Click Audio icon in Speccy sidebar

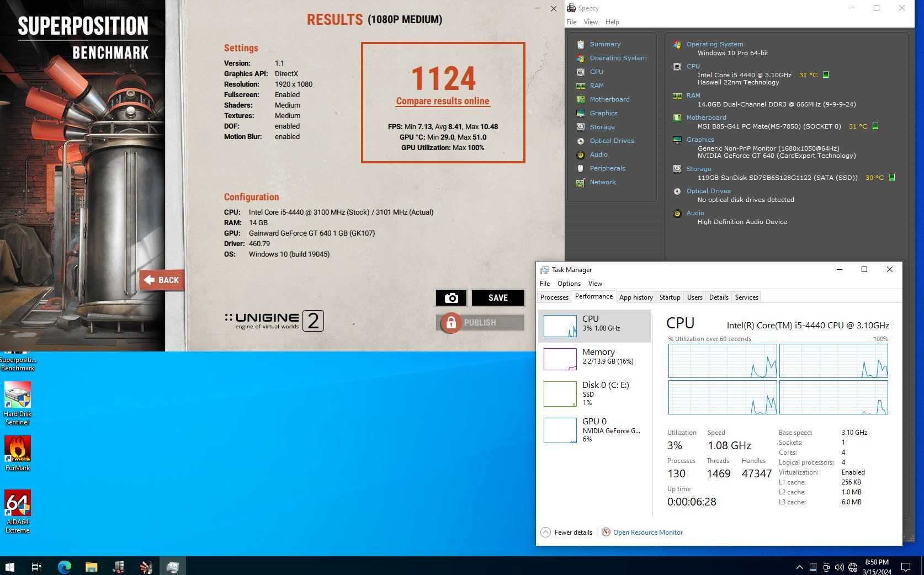click(x=580, y=155)
